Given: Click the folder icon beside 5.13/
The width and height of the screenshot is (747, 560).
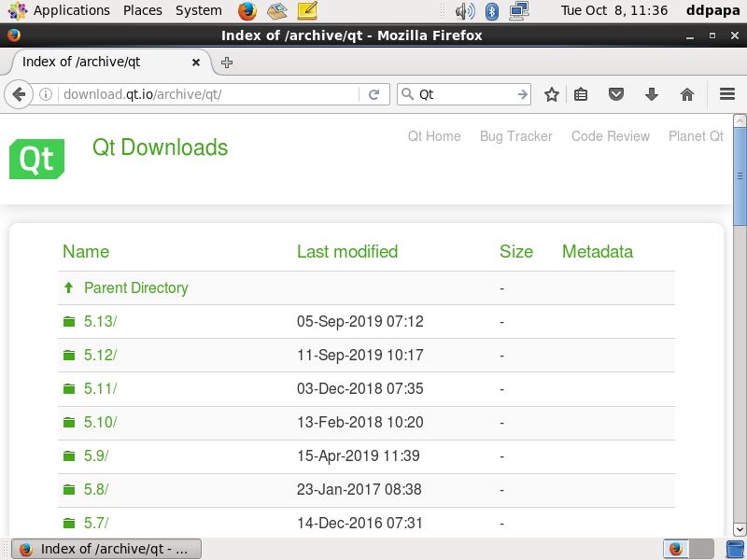Looking at the screenshot, I should pyautogui.click(x=67, y=321).
